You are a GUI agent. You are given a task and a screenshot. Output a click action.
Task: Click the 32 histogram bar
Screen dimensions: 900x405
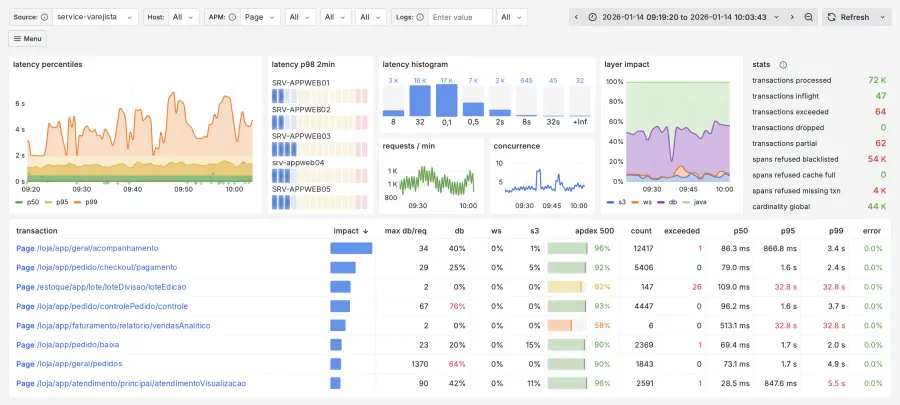(x=420, y=101)
